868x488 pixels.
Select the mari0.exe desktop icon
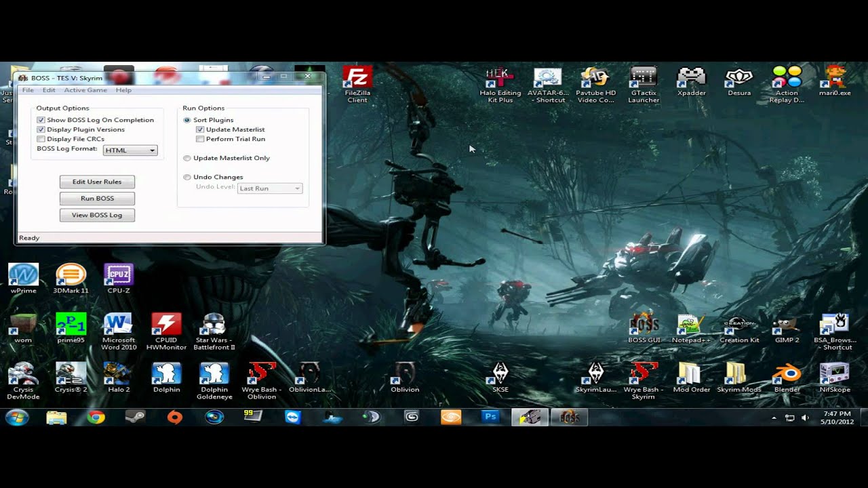click(x=834, y=81)
